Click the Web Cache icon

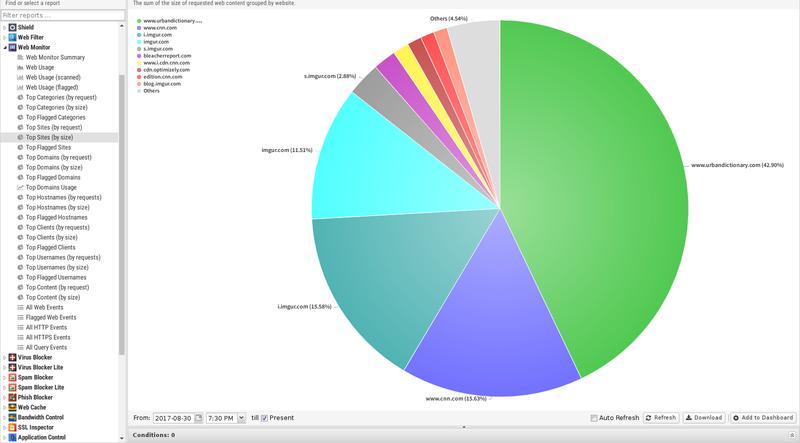pyautogui.click(x=12, y=407)
